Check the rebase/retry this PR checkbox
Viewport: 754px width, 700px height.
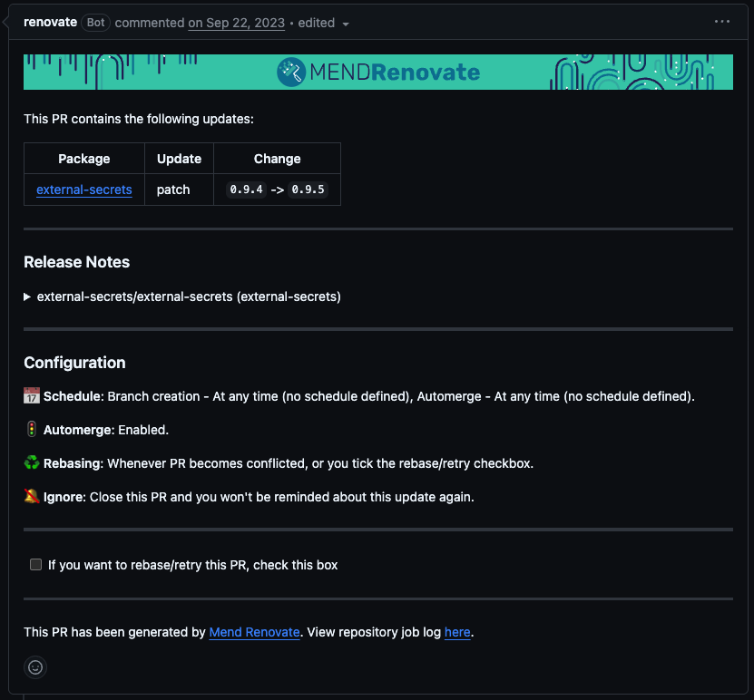coord(35,565)
